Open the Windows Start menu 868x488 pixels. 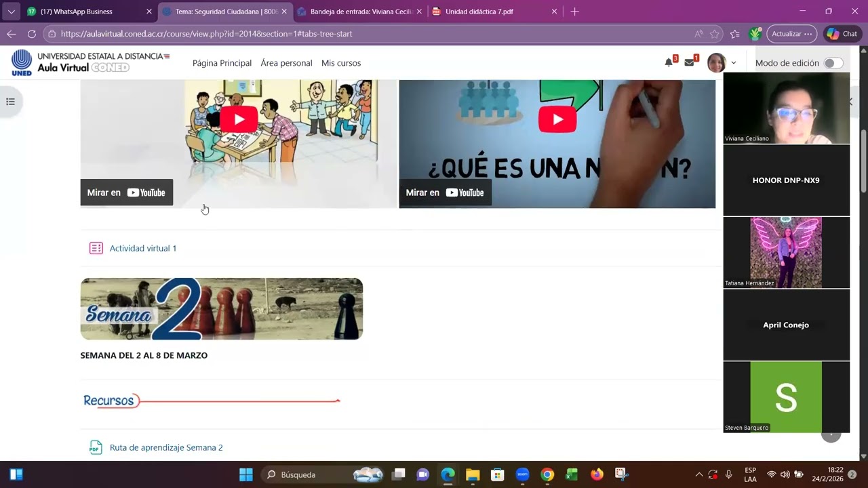(x=246, y=474)
